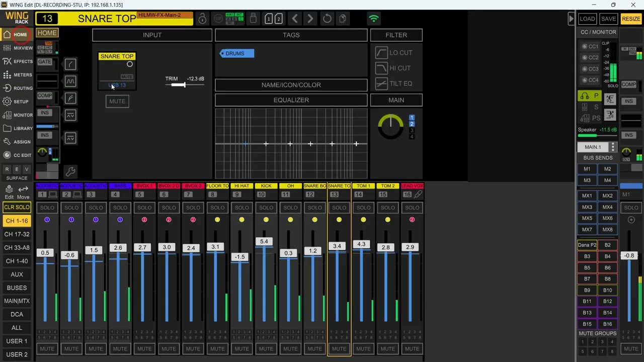Click the CLR SOLO button

click(17, 207)
